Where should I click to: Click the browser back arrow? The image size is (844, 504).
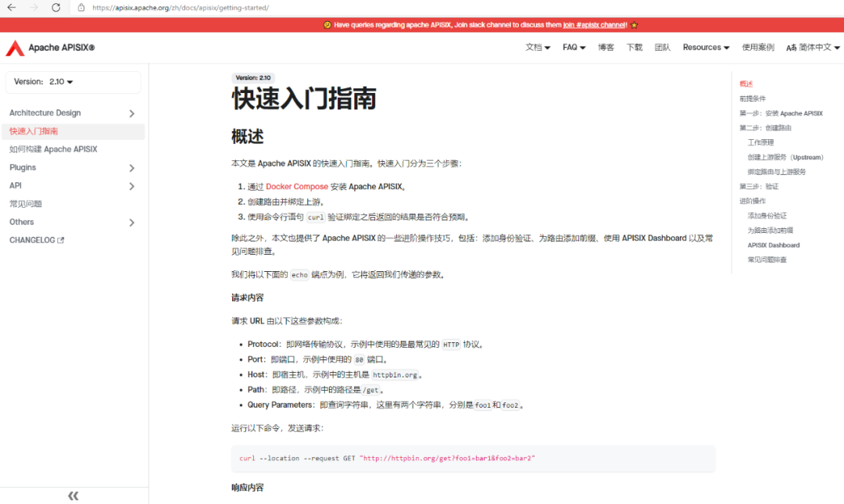11,8
